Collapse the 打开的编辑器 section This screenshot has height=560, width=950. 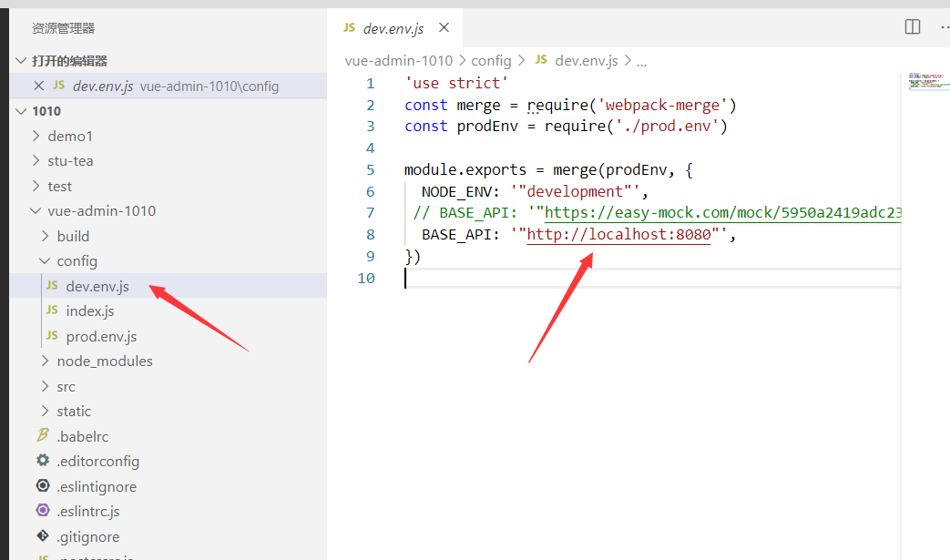pos(21,59)
